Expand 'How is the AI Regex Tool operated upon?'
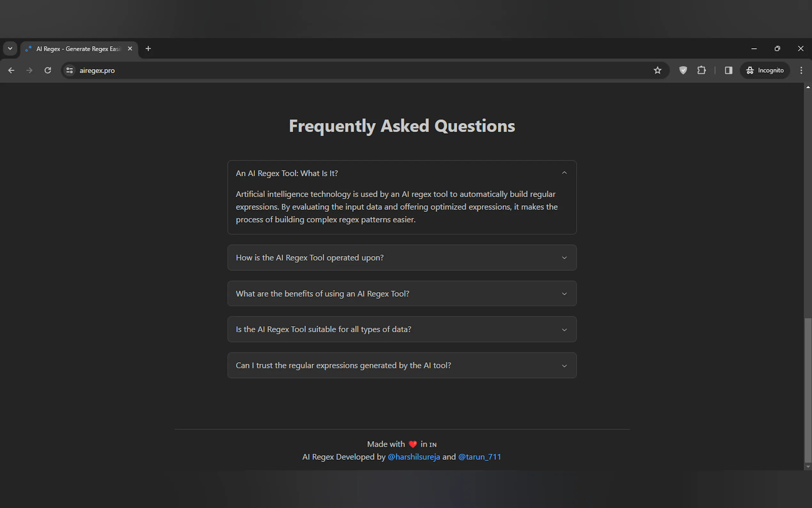The height and width of the screenshot is (508, 812). point(402,258)
